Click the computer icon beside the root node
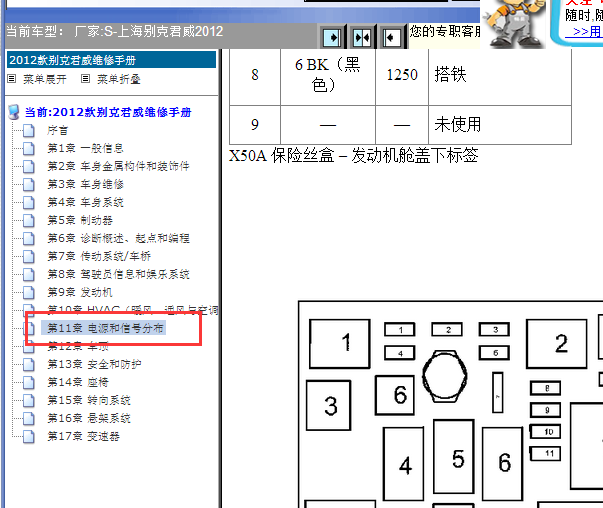 pyautogui.click(x=14, y=112)
